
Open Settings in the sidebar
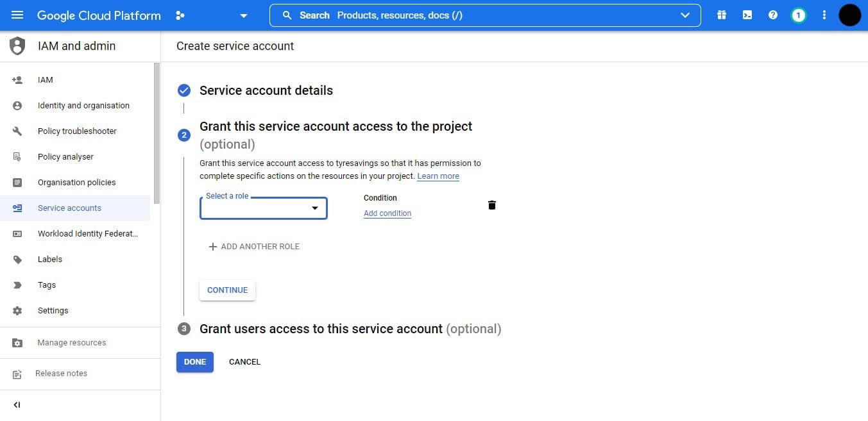coord(75,311)
